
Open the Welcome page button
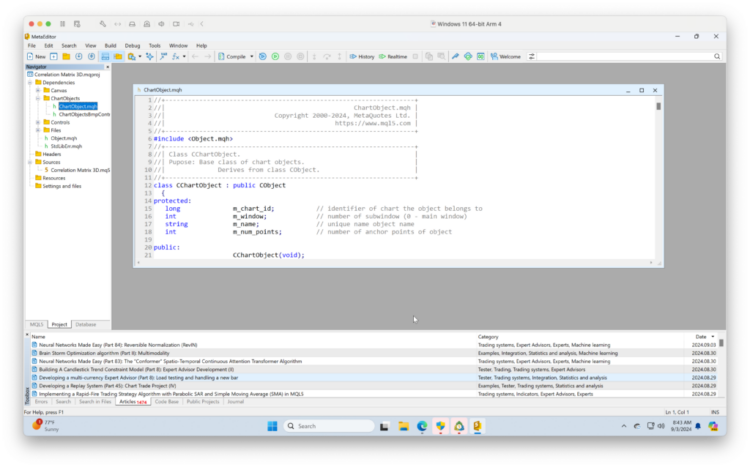tap(506, 56)
